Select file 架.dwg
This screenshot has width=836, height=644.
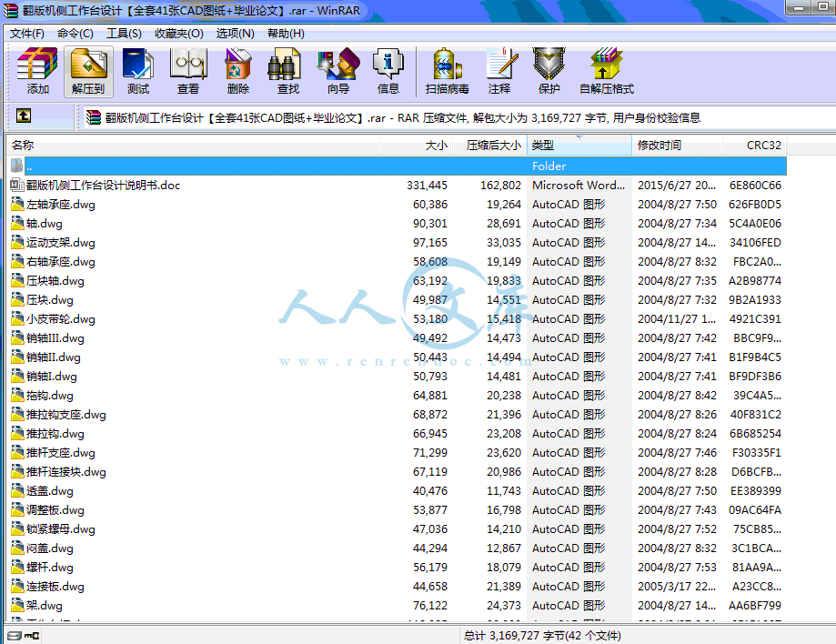[45, 606]
